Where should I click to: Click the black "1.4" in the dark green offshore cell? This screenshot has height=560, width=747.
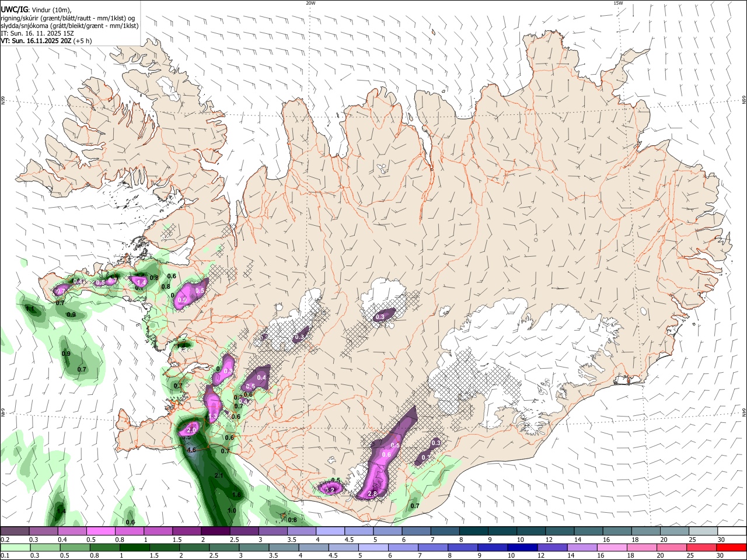point(61,512)
